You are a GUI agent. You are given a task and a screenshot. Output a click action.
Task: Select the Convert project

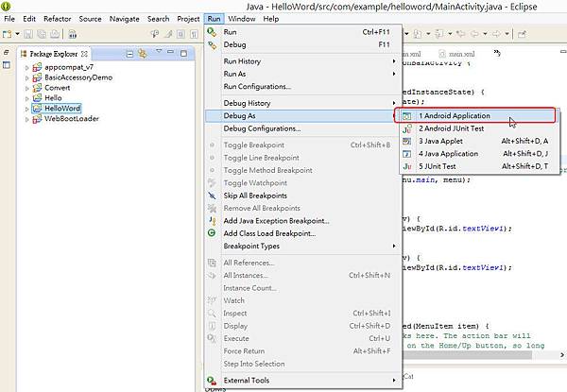point(57,88)
